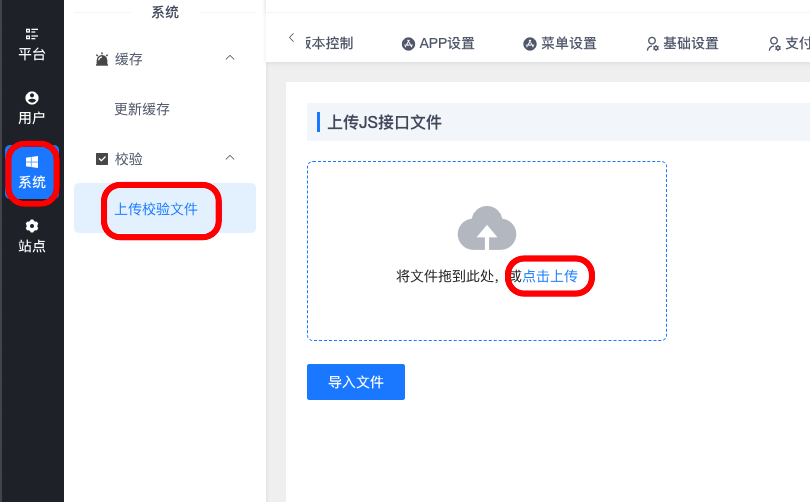This screenshot has height=502, width=810.
Task: Click the cloud upload icon
Action: [486, 228]
